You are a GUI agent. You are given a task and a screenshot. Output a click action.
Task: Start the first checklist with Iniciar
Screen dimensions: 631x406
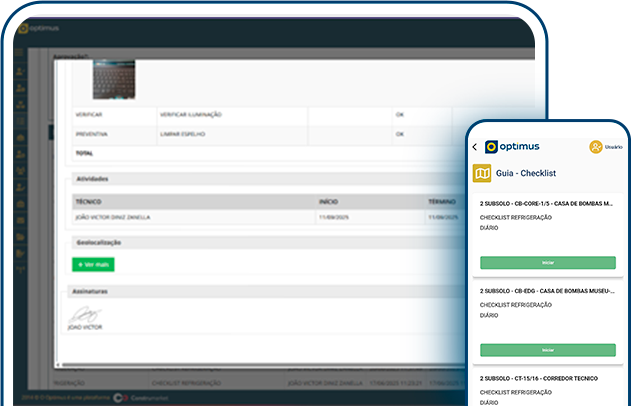[x=547, y=262]
